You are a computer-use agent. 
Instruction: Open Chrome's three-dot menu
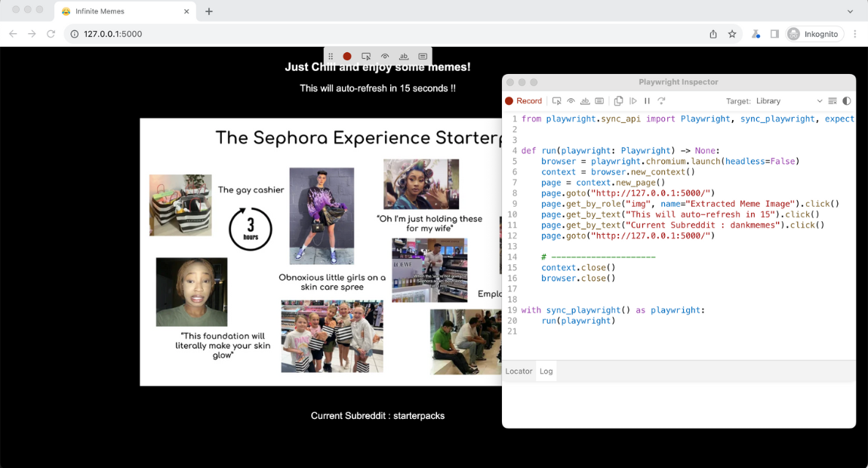coord(855,34)
